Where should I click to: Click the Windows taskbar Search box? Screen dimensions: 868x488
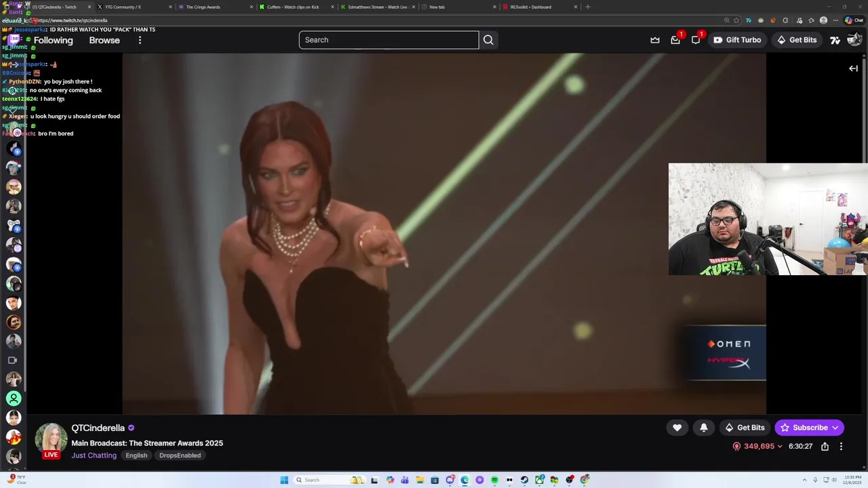pos(330,480)
